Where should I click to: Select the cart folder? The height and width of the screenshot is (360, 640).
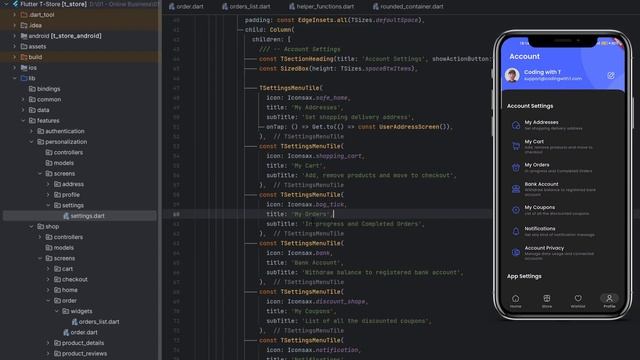click(64, 269)
